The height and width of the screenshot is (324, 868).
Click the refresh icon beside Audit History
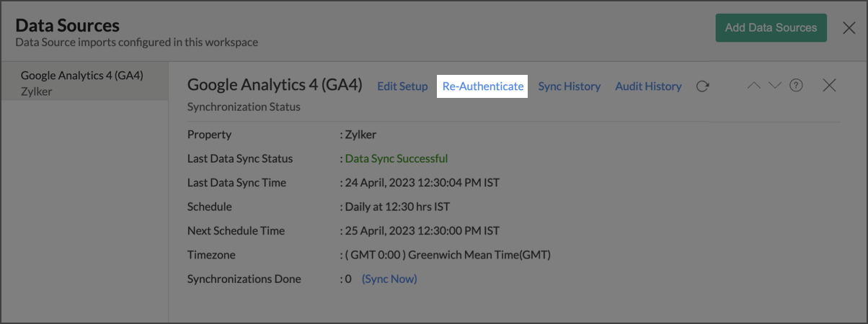702,86
